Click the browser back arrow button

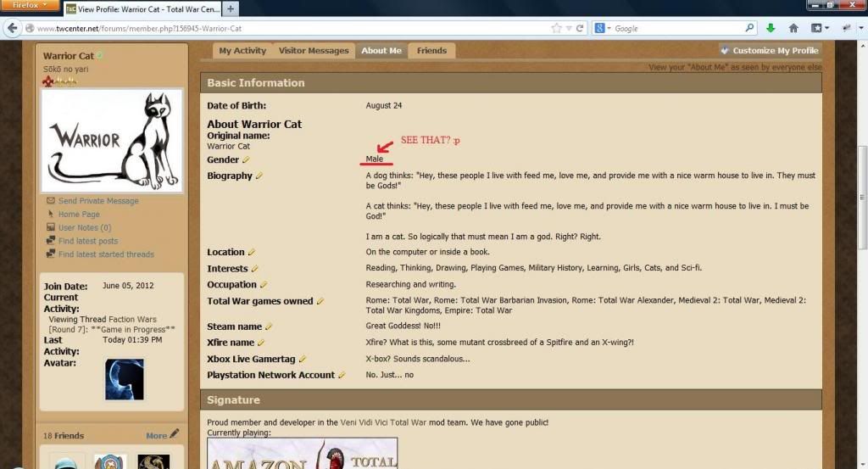pos(12,28)
